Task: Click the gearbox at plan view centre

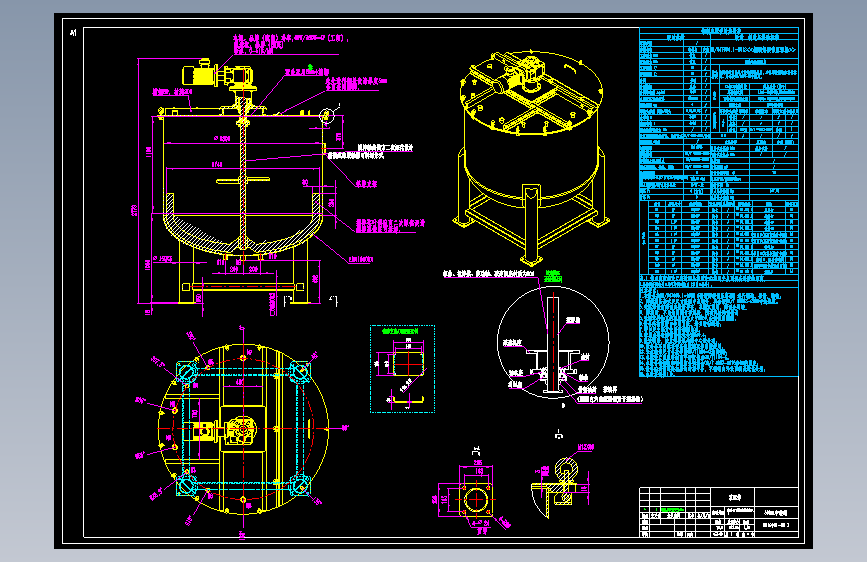Action: 242,429
